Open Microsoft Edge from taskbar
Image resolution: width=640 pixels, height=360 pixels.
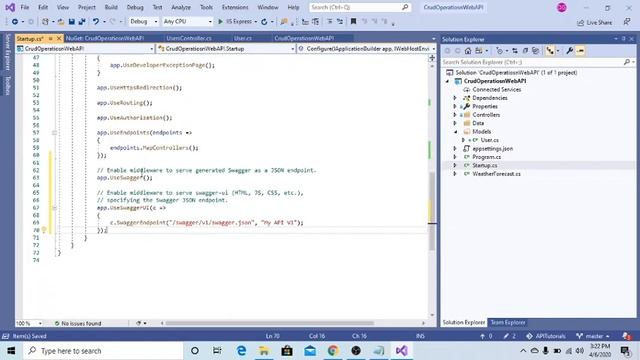[242, 351]
